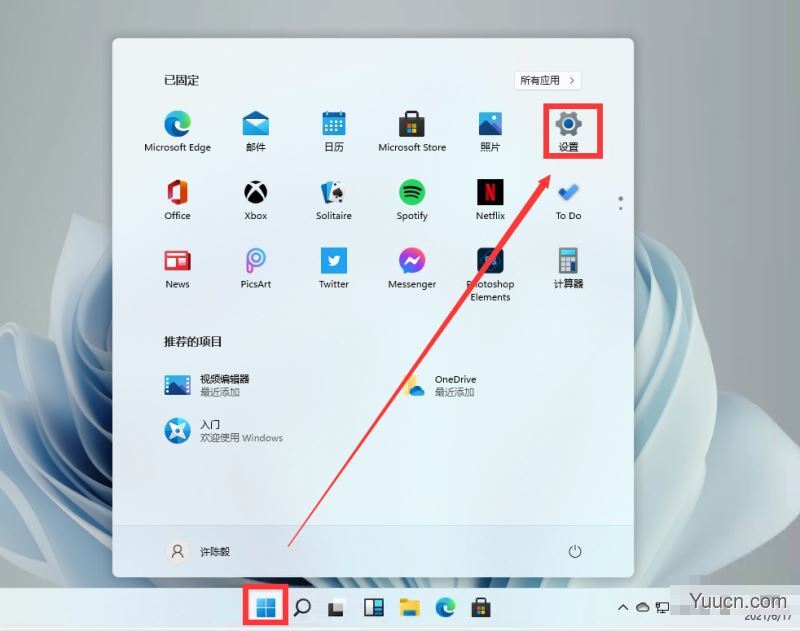The image size is (800, 631).
Task: Click the OneDrive cloud tray icon
Action: (x=642, y=607)
